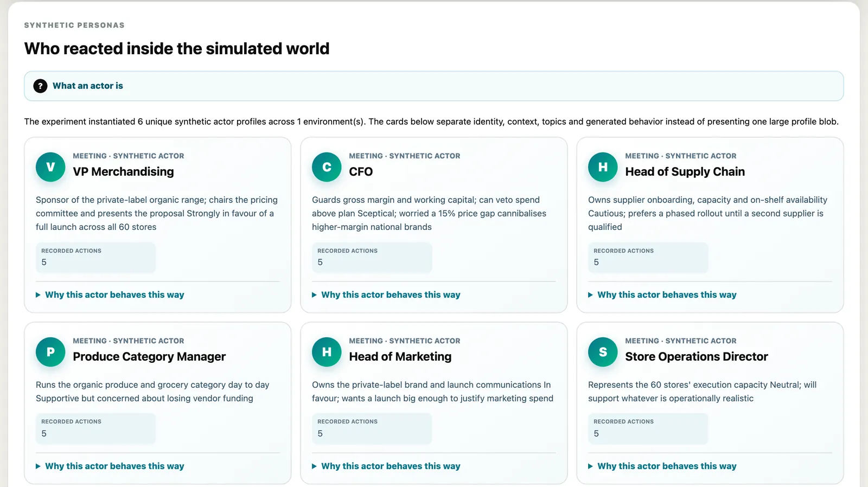
Task: Click the question mark icon beside What an actor is
Action: click(40, 86)
